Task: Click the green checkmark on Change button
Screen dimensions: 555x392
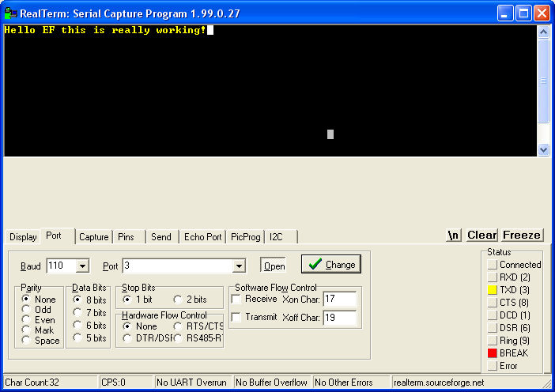Action: (x=315, y=264)
